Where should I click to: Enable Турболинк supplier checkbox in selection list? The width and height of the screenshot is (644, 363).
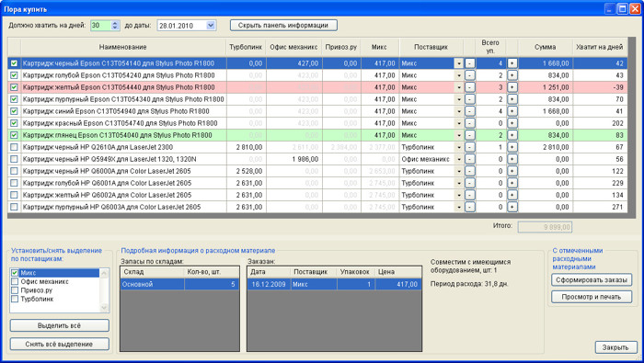(15, 299)
